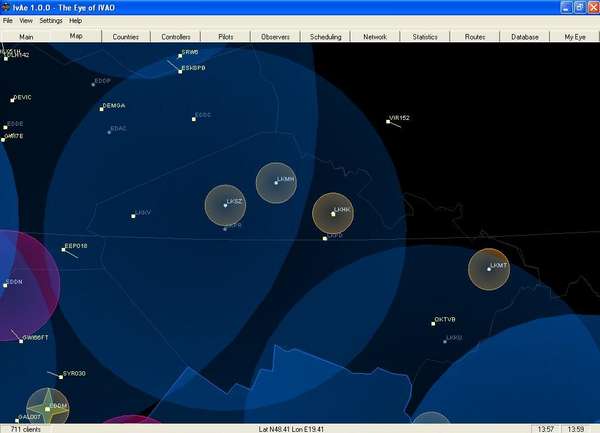Switch to the Observers tab
Viewport: 600px width, 433px height.
[275, 37]
